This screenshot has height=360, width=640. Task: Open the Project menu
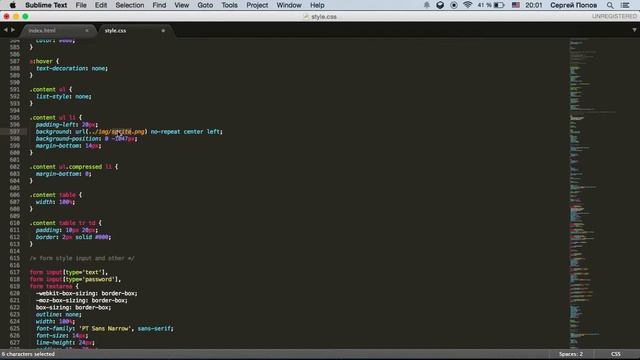coord(257,5)
